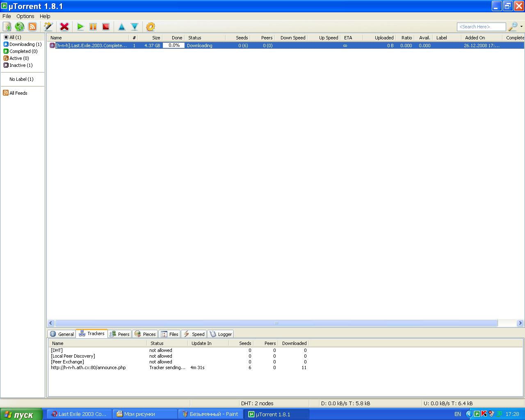Click Add Torrent from URL icon

tap(20, 27)
